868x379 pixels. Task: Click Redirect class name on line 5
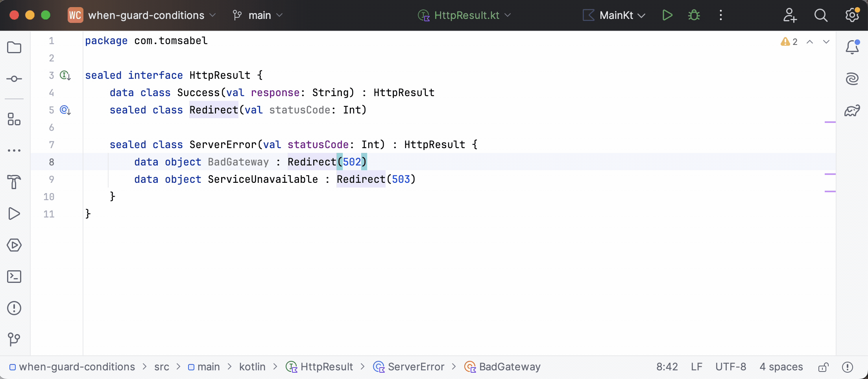[x=214, y=110]
